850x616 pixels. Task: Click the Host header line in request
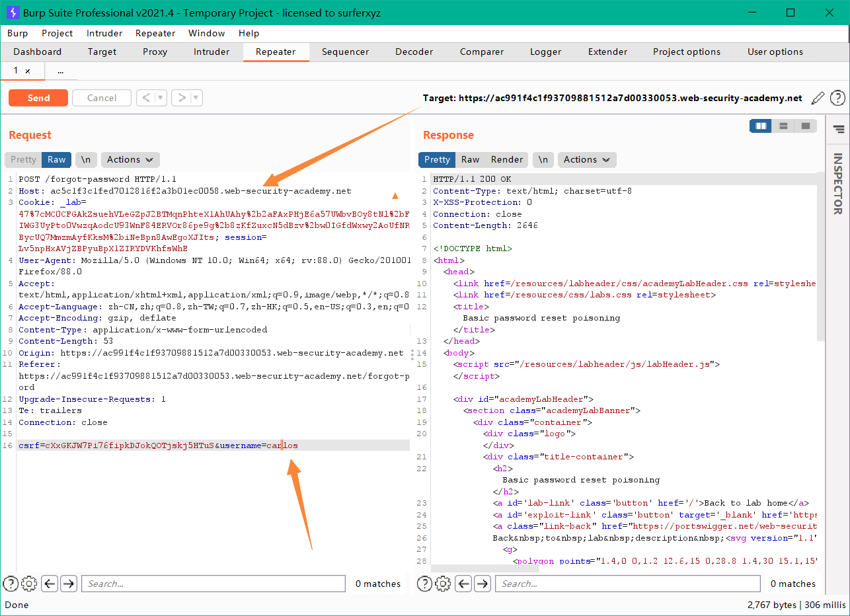[184, 191]
